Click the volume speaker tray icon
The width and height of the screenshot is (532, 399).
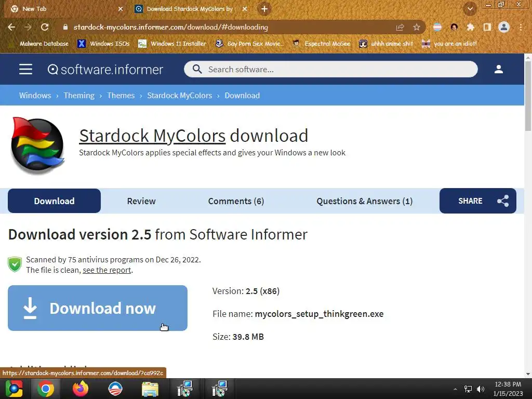coord(481,389)
